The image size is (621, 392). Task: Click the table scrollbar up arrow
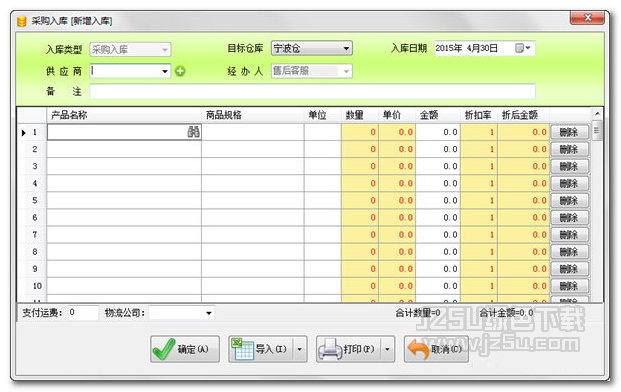coord(597,114)
